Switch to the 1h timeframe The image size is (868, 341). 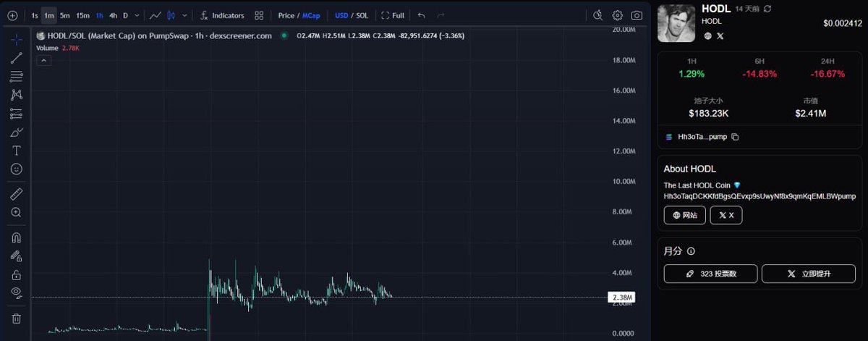point(99,15)
